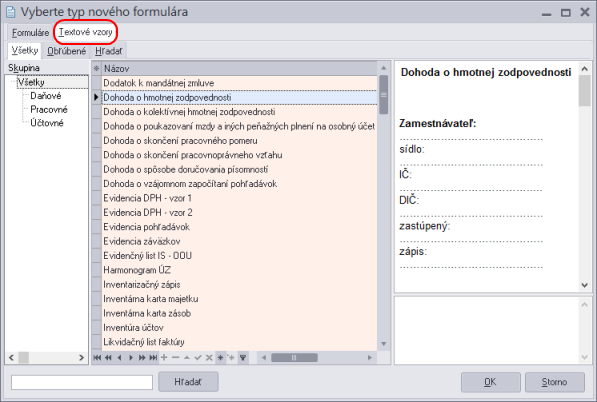Go to next record navigator arrow

click(x=131, y=357)
